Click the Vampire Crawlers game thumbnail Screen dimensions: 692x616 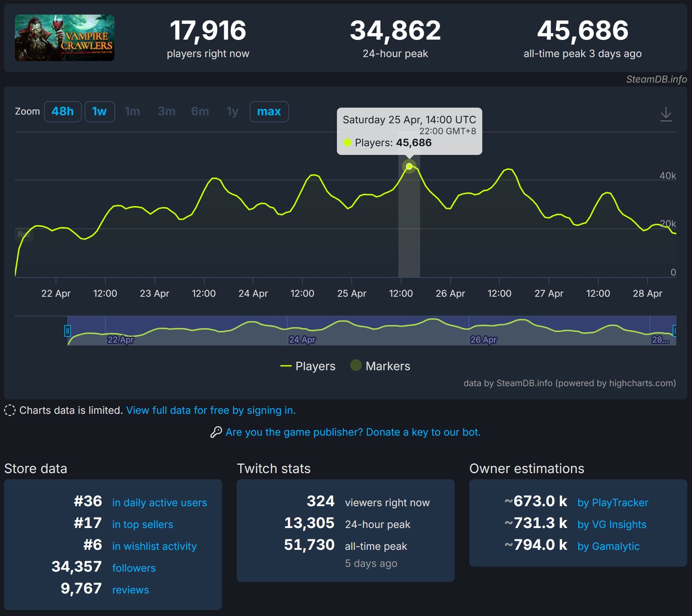click(x=65, y=38)
